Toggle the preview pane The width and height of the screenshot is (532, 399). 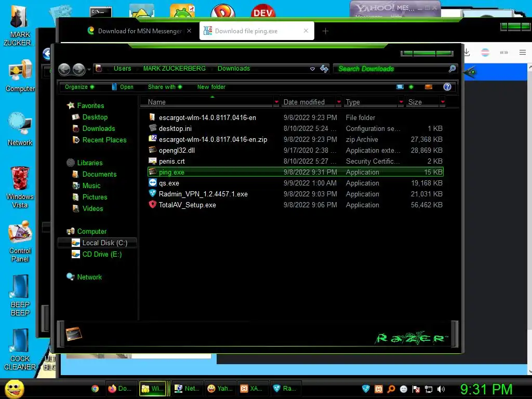pos(429,87)
